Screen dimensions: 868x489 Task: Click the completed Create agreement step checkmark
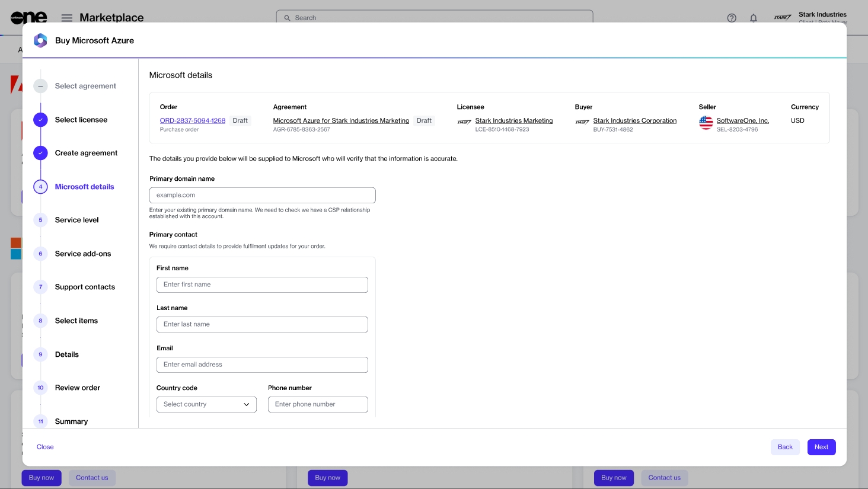(40, 153)
